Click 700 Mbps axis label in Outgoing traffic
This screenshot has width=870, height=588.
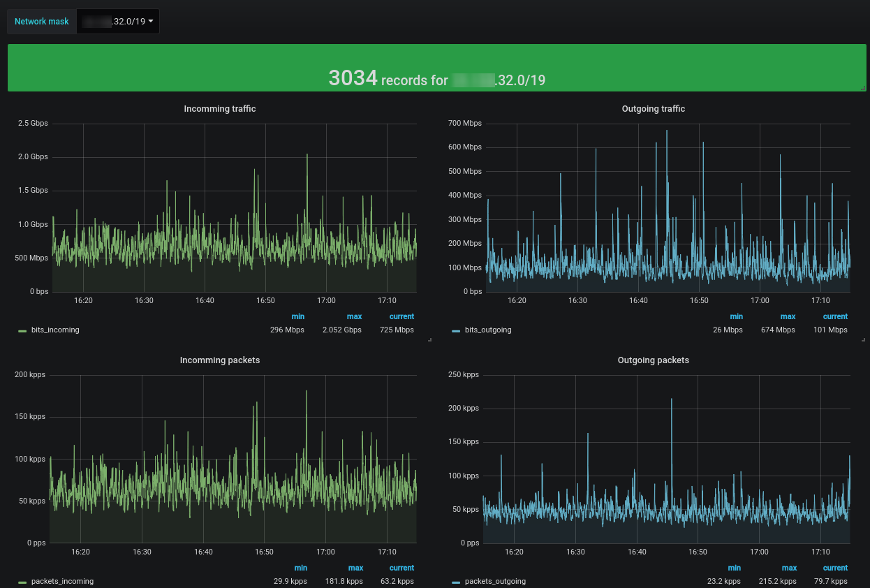[465, 123]
